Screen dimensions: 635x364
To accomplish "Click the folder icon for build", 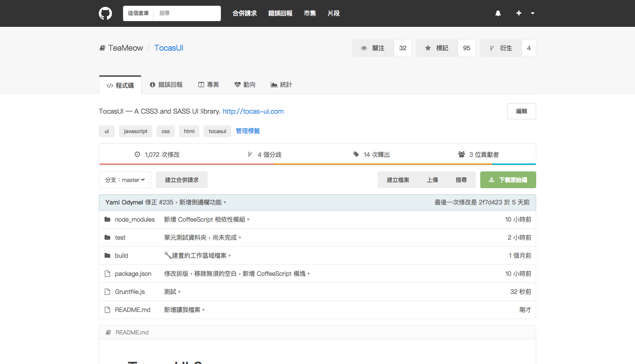I will click(x=107, y=256).
